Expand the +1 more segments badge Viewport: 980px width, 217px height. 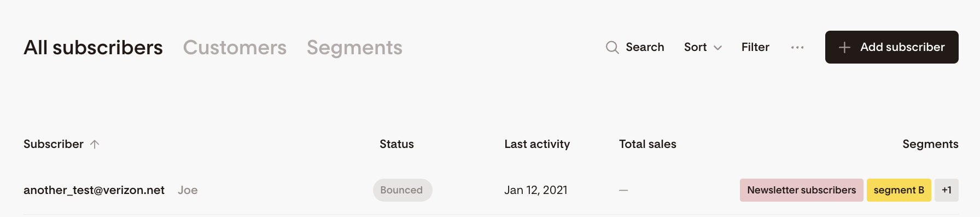click(947, 190)
